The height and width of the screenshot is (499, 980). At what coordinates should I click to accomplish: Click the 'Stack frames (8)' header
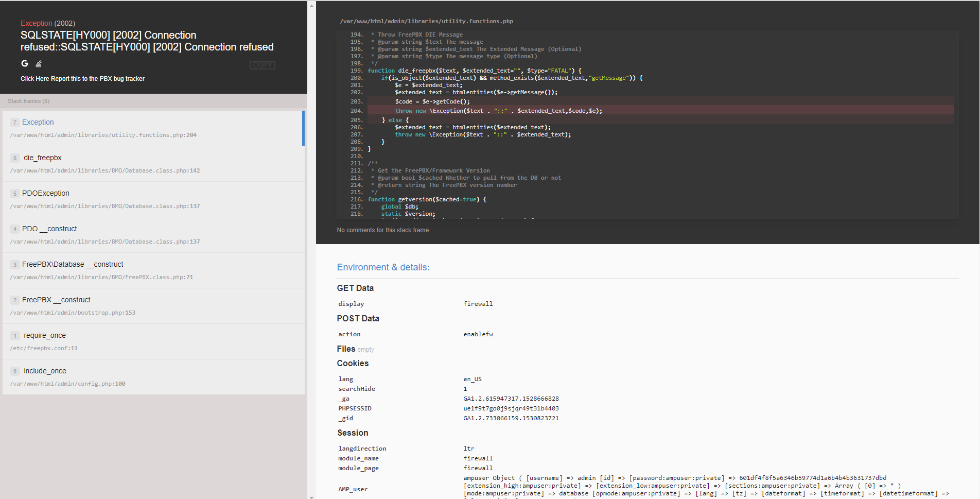(x=29, y=101)
